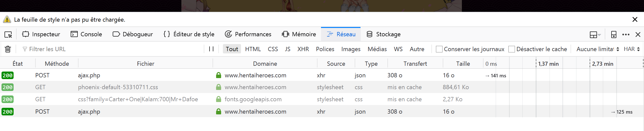Activate the element picker icon
The image size is (644, 131).
pyautogui.click(x=8, y=35)
